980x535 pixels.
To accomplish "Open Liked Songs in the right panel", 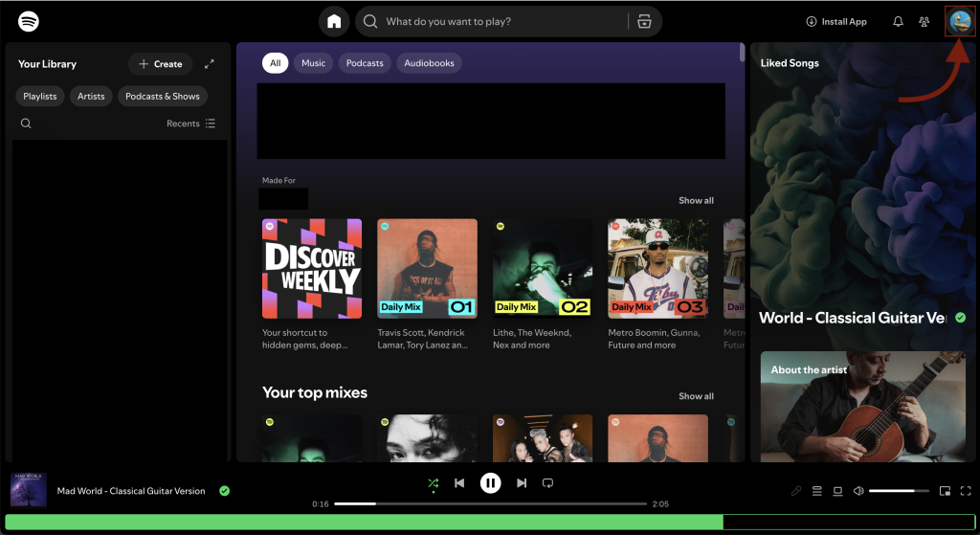I will click(x=790, y=63).
